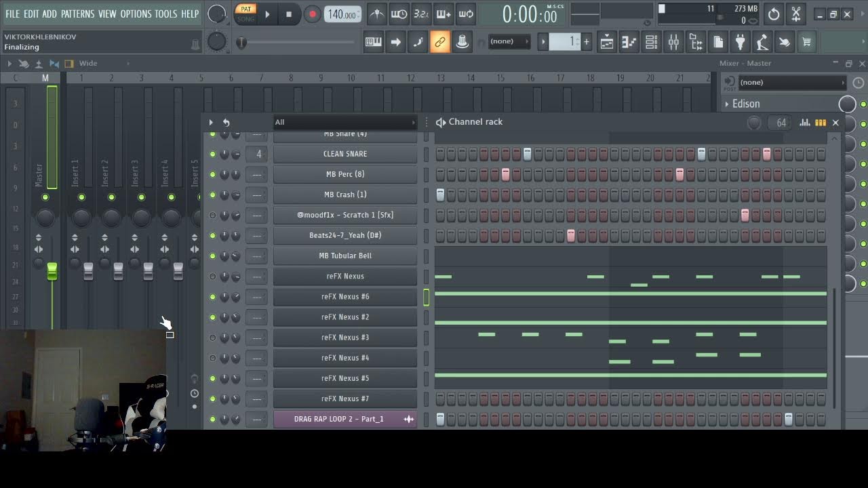Click the tempo field showing 140
This screenshot has height=488, width=868.
343,14
